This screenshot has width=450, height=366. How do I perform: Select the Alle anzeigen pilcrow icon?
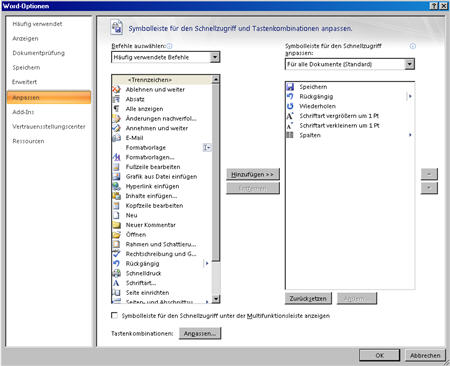coord(116,109)
